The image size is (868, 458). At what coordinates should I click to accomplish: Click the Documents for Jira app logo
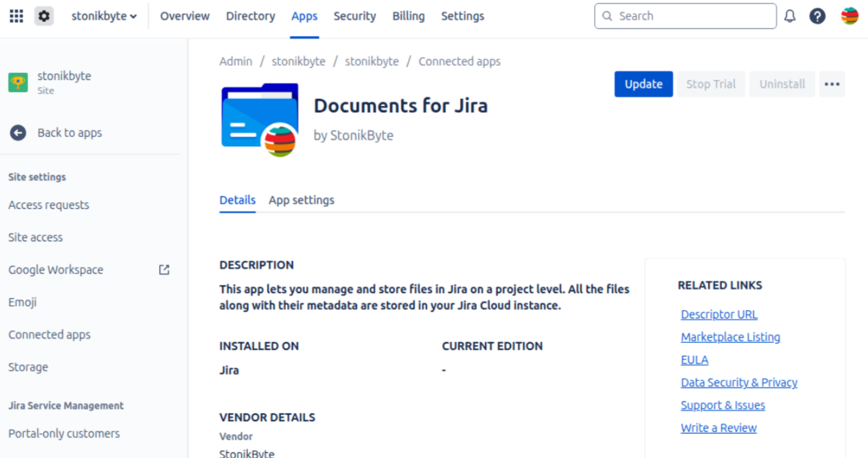(260, 120)
